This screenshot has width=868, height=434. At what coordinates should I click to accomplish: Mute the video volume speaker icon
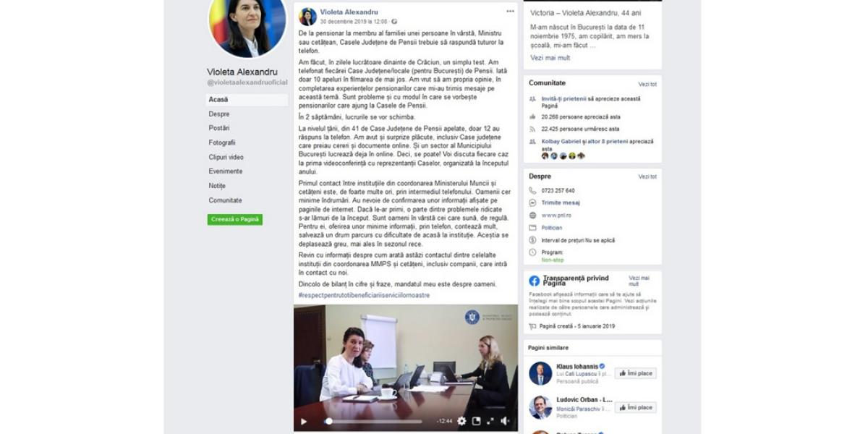point(505,421)
